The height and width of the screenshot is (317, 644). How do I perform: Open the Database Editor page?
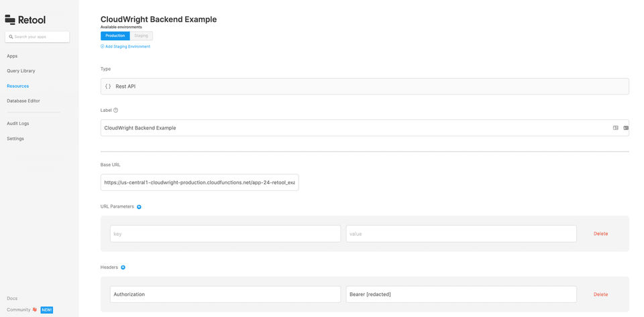(23, 101)
